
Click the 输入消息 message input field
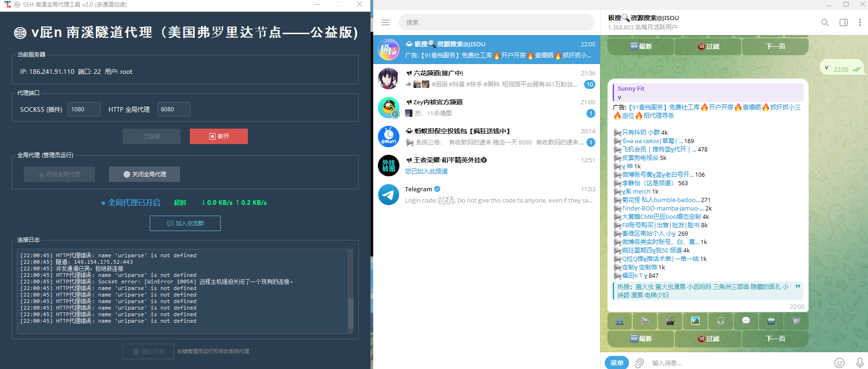click(739, 363)
